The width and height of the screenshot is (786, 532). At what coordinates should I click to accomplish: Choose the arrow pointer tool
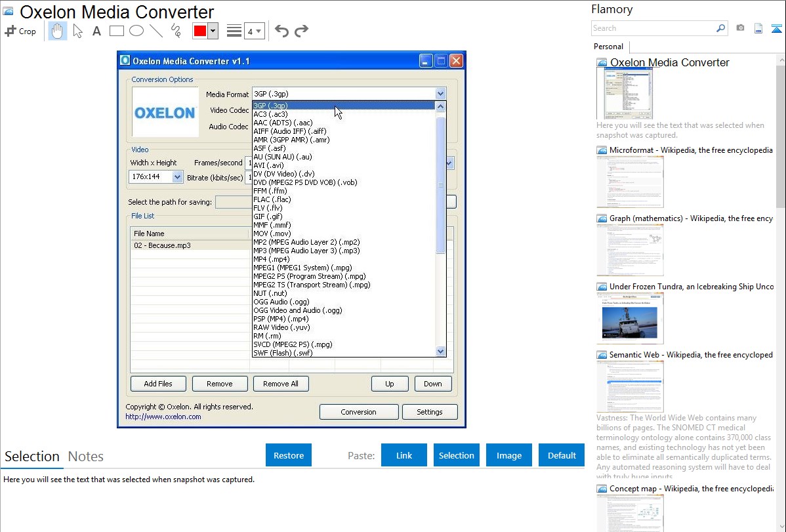click(77, 31)
